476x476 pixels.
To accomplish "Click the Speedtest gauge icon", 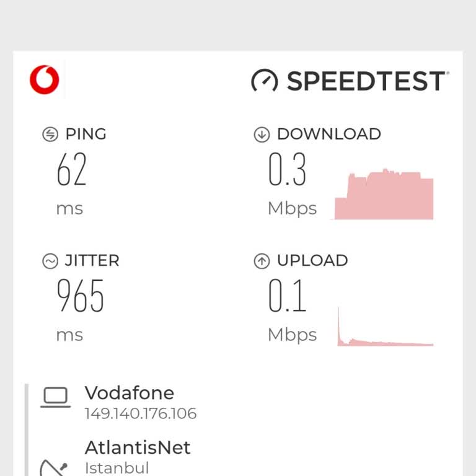I will pyautogui.click(x=264, y=81).
